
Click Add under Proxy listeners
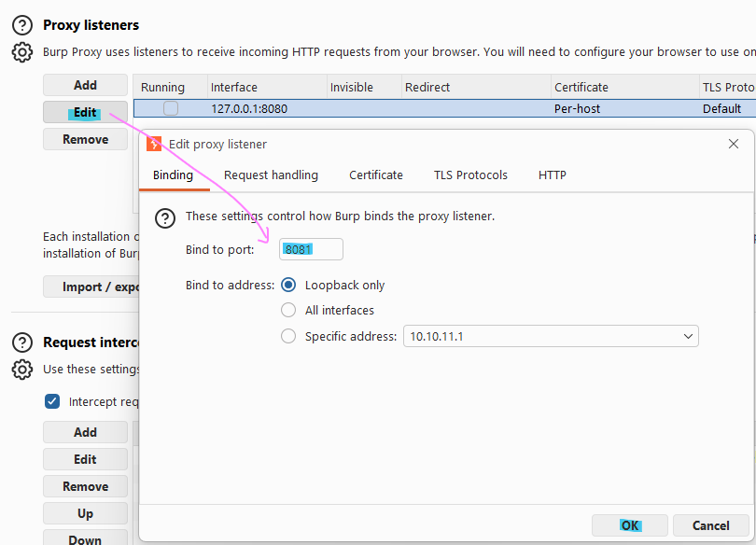tap(85, 85)
